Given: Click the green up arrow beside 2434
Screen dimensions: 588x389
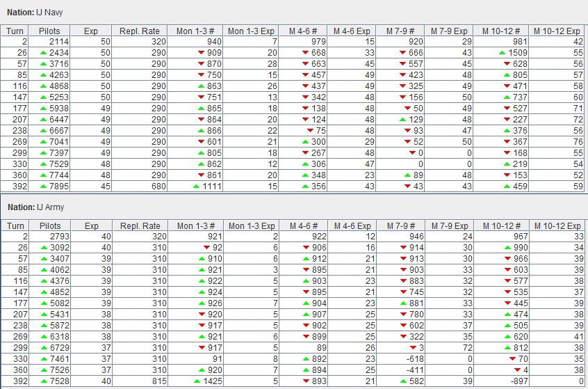Looking at the screenshot, I should click(x=44, y=53).
